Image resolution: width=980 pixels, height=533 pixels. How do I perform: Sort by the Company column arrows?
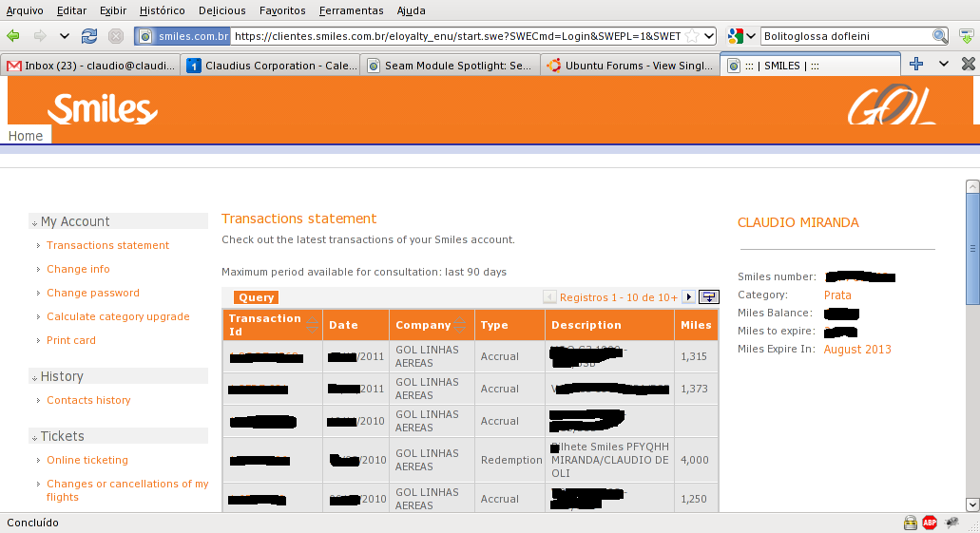point(459,325)
